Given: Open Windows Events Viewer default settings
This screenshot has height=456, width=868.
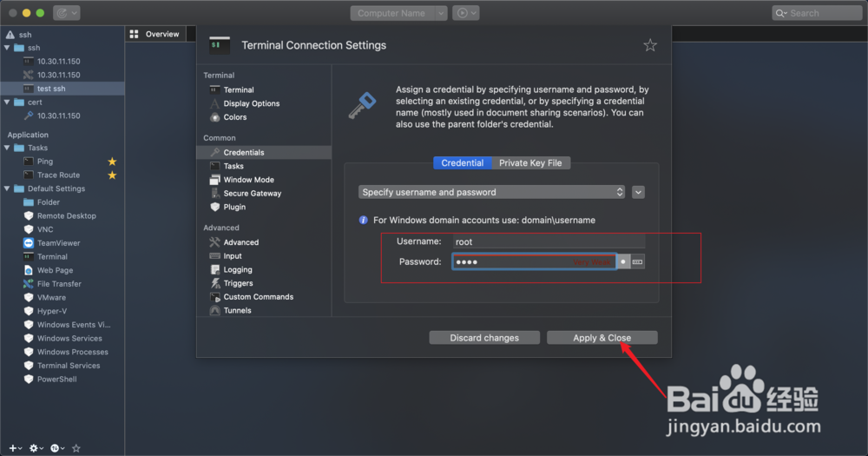Looking at the screenshot, I should coord(73,325).
